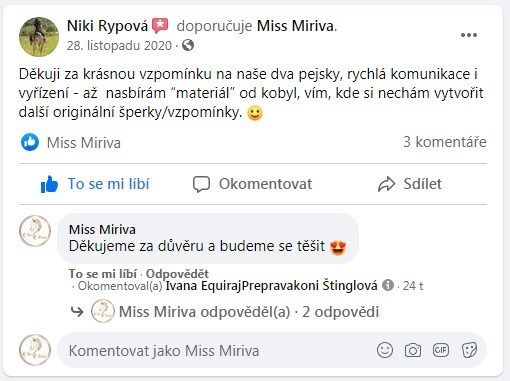Open the Niki Rypová profile name link
Screen dimensions: 510x381
coord(107,26)
